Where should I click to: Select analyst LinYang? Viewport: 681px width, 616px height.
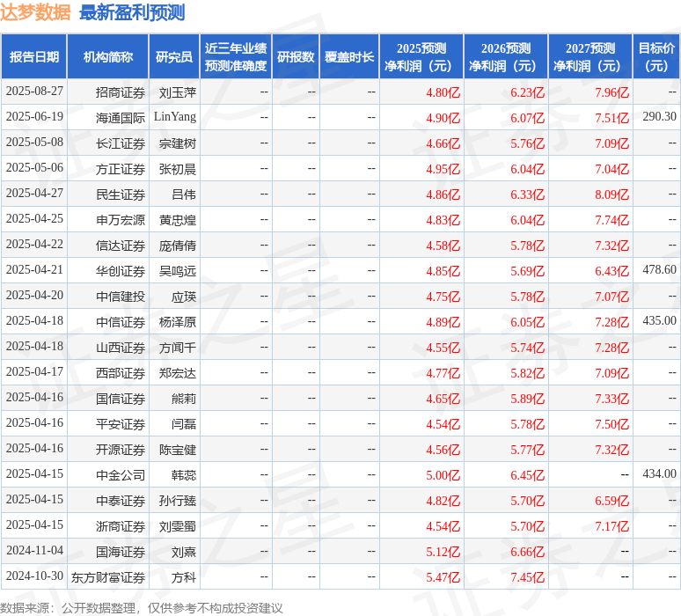point(175,117)
